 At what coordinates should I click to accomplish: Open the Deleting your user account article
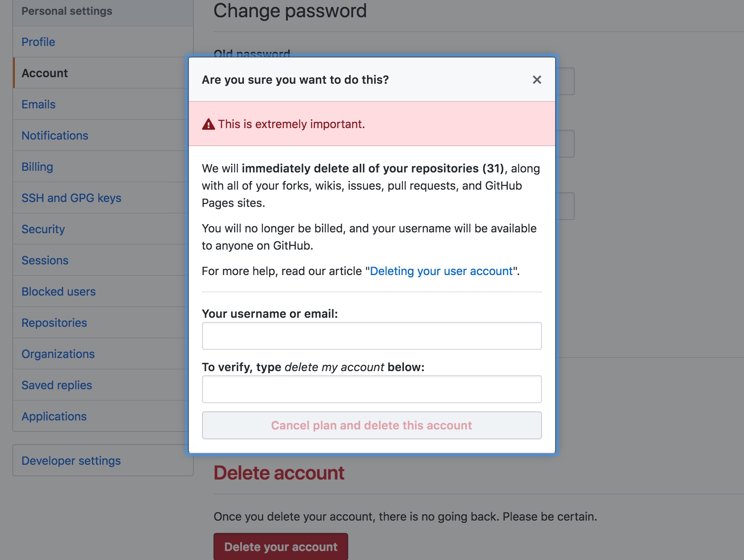[441, 271]
